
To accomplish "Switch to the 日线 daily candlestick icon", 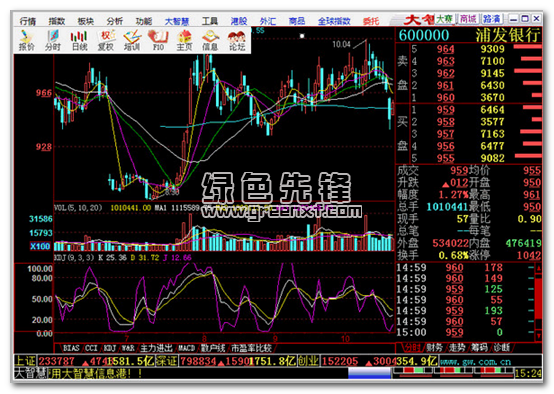I will coord(79,40).
